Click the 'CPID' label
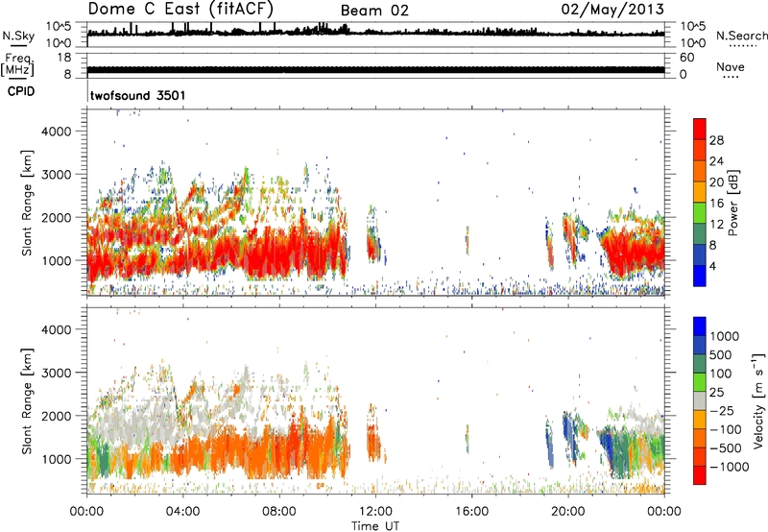The height and width of the screenshot is (532, 768). 21,91
